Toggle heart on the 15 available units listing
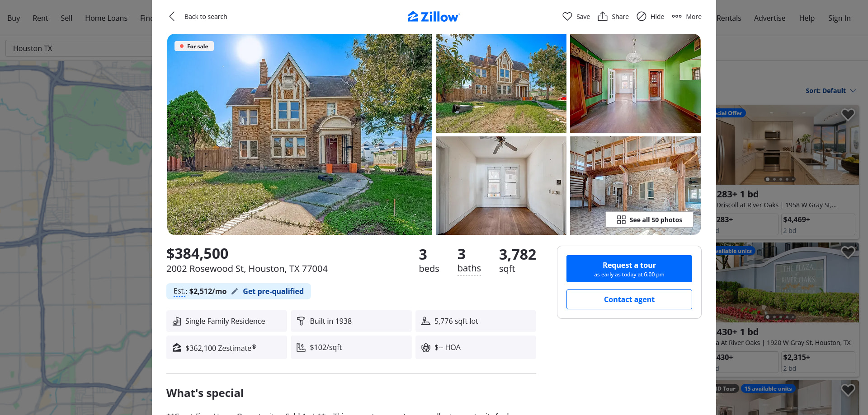This screenshot has width=868, height=415. [848, 390]
